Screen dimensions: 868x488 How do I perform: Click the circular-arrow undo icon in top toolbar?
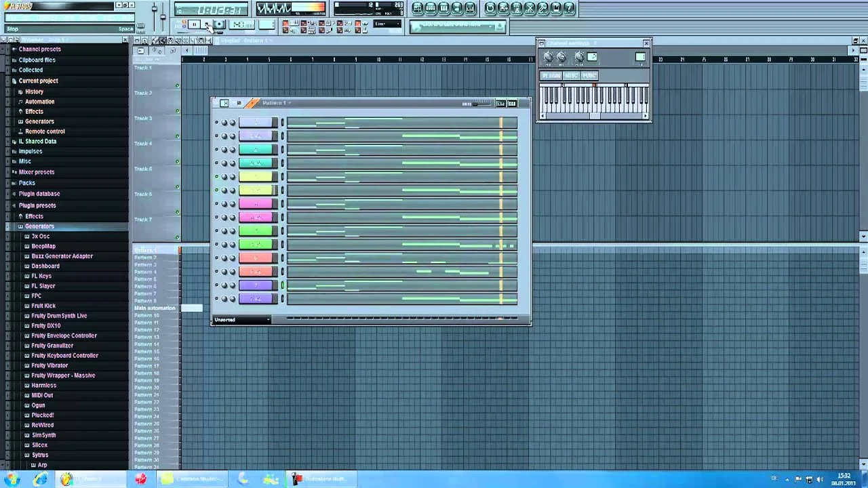pyautogui.click(x=491, y=8)
